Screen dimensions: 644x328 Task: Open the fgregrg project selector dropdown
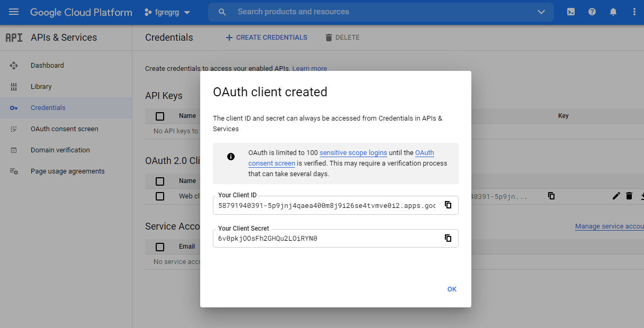(x=167, y=12)
